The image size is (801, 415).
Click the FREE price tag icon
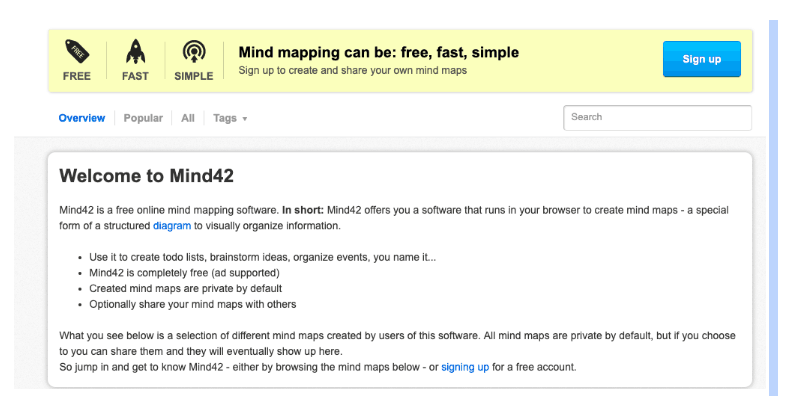[77, 52]
